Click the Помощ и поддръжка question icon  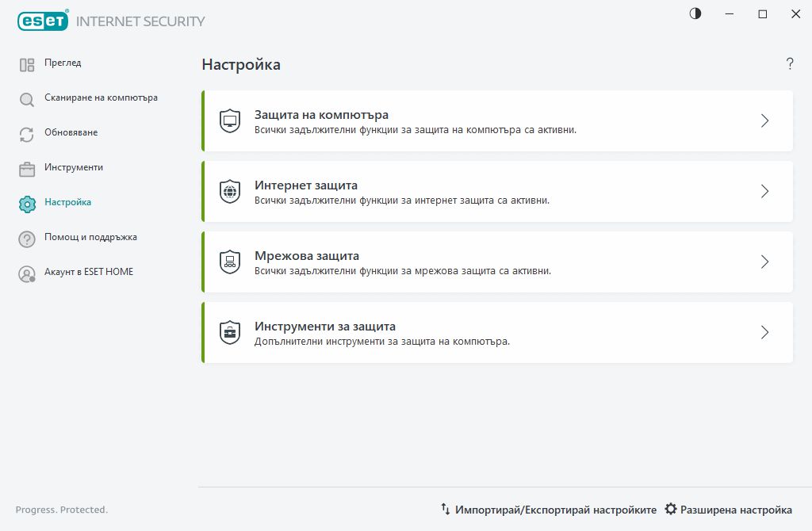click(x=27, y=239)
